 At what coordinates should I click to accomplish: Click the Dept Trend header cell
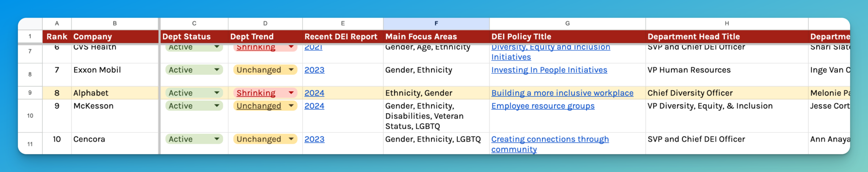tap(265, 37)
